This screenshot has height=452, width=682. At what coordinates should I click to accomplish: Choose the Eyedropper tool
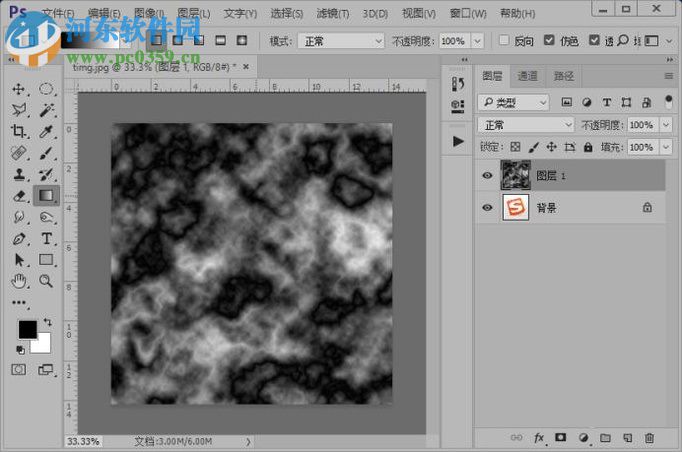click(47, 132)
